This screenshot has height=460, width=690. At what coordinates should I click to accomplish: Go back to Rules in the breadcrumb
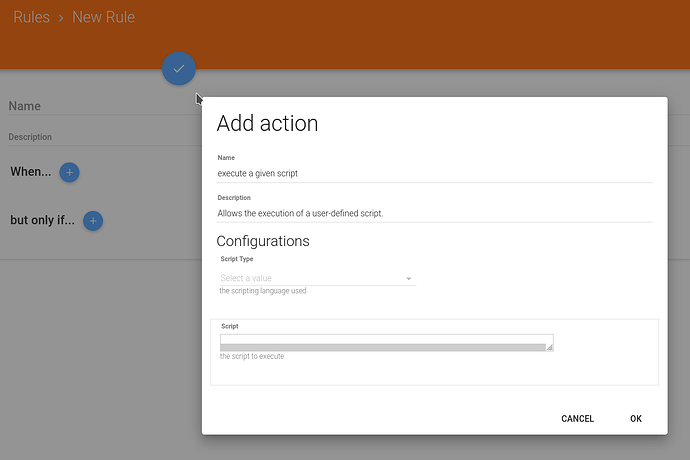point(31,17)
